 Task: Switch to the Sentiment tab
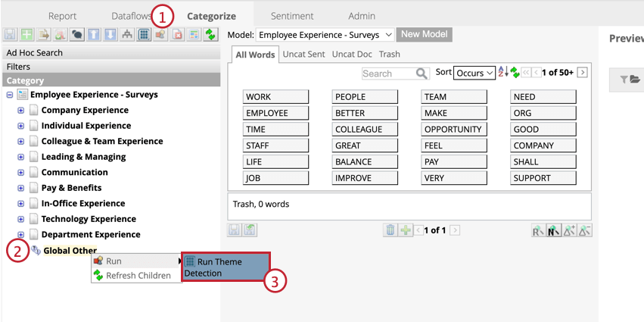(x=292, y=16)
